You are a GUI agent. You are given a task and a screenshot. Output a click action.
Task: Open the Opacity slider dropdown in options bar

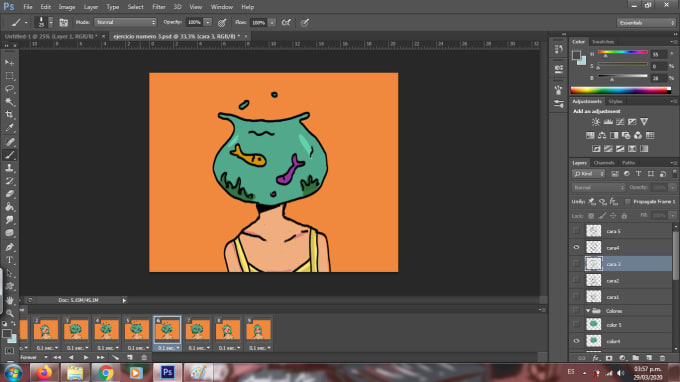(208, 23)
